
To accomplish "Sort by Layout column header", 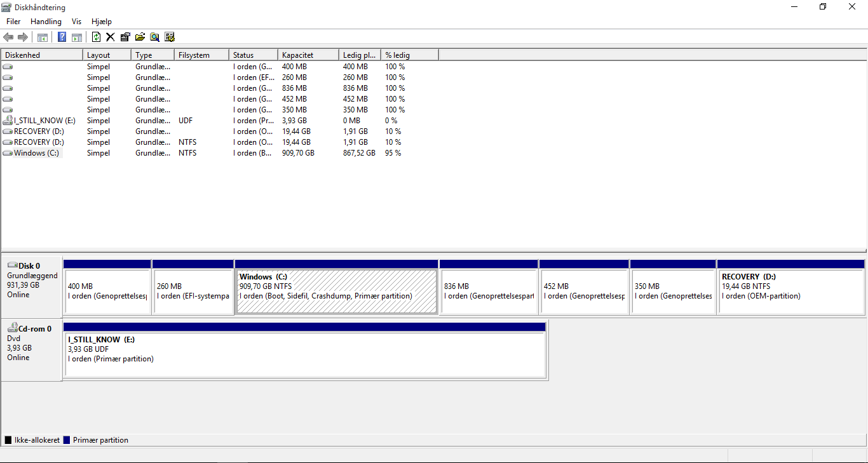I will pyautogui.click(x=107, y=55).
